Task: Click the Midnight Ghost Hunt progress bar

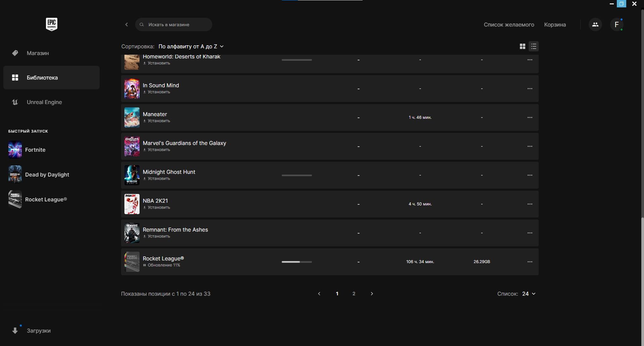Action: click(297, 175)
